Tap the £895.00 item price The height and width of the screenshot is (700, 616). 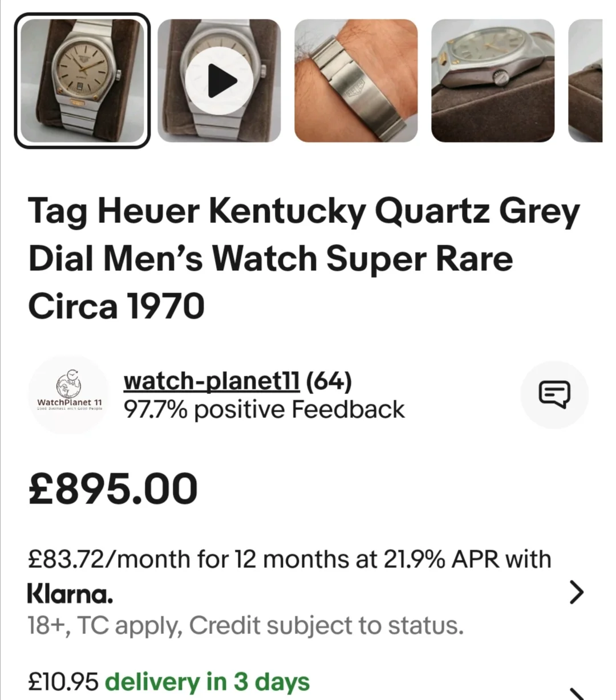pos(113,489)
